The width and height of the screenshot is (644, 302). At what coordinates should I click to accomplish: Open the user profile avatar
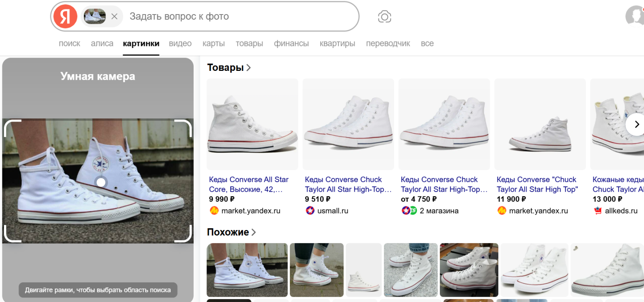pos(635,16)
